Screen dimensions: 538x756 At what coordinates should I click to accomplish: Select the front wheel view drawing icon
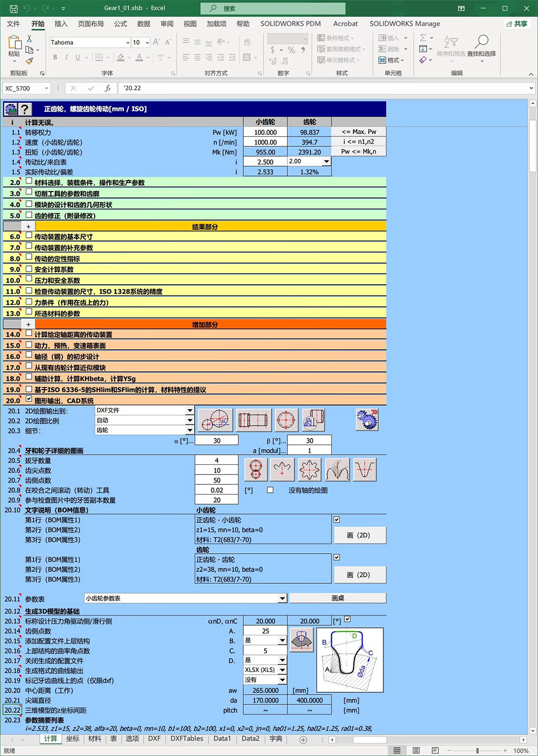[x=286, y=420]
